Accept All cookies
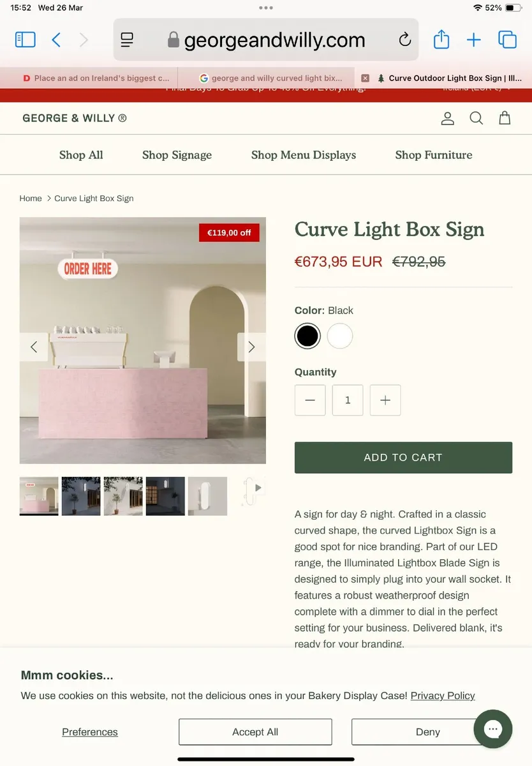532x766 pixels. point(255,732)
